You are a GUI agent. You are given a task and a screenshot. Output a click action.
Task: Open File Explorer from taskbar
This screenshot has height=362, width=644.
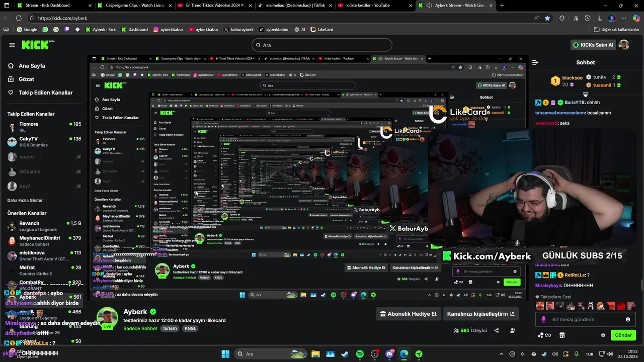click(x=315, y=354)
